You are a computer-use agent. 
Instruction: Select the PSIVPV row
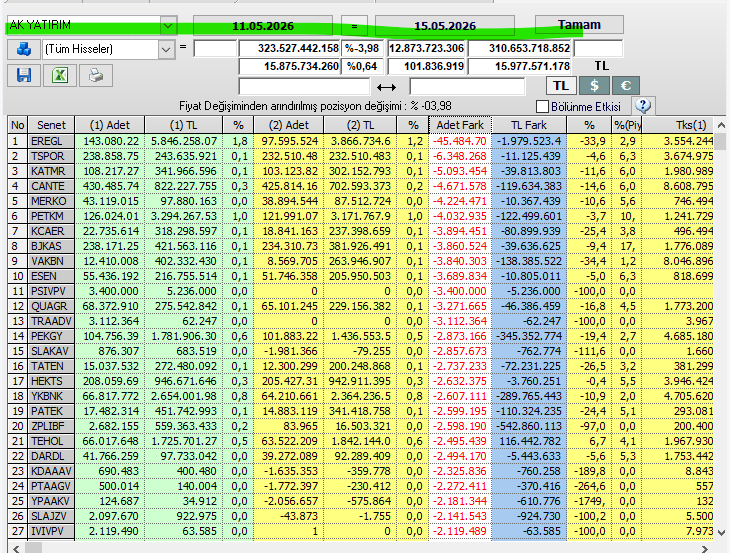360,291
